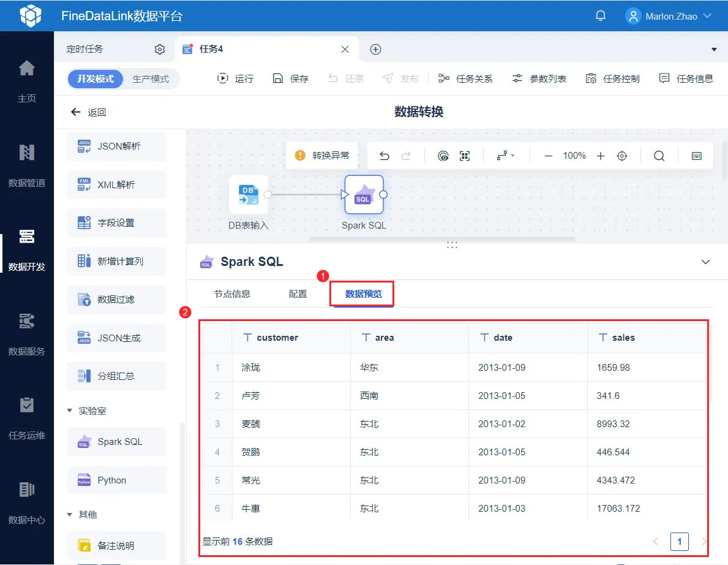
Task: Open settings gear beside 定时任务
Action: [160, 49]
